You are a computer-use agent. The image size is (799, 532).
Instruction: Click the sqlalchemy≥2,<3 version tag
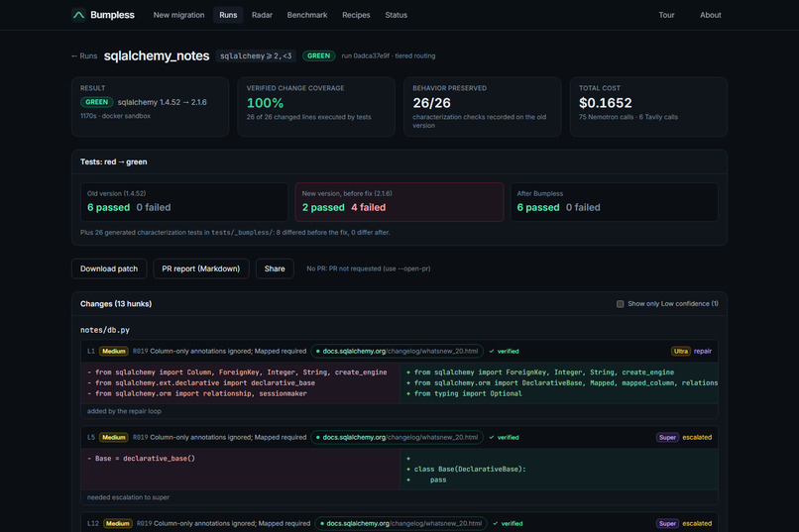[x=256, y=56]
